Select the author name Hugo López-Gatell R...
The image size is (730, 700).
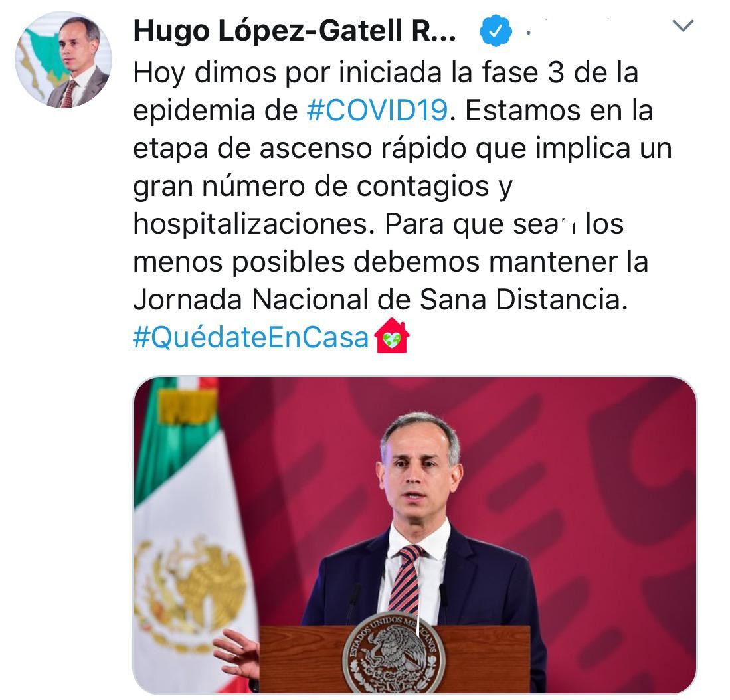295,31
